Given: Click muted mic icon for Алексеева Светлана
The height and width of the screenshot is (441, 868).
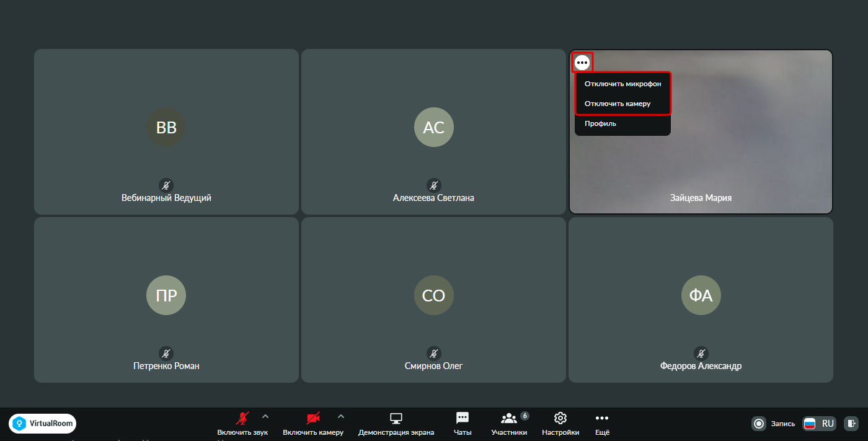Looking at the screenshot, I should click(x=434, y=185).
